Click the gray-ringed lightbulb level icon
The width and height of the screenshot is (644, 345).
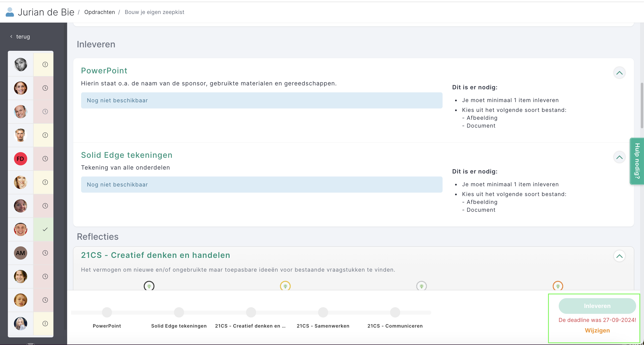pyautogui.click(x=421, y=286)
